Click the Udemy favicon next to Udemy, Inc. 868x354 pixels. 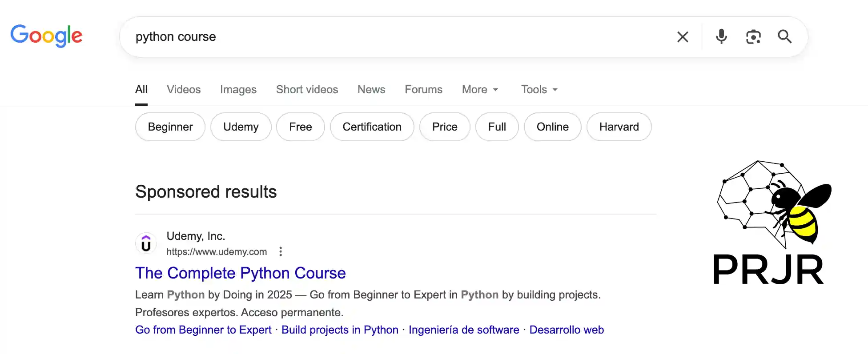pyautogui.click(x=146, y=243)
